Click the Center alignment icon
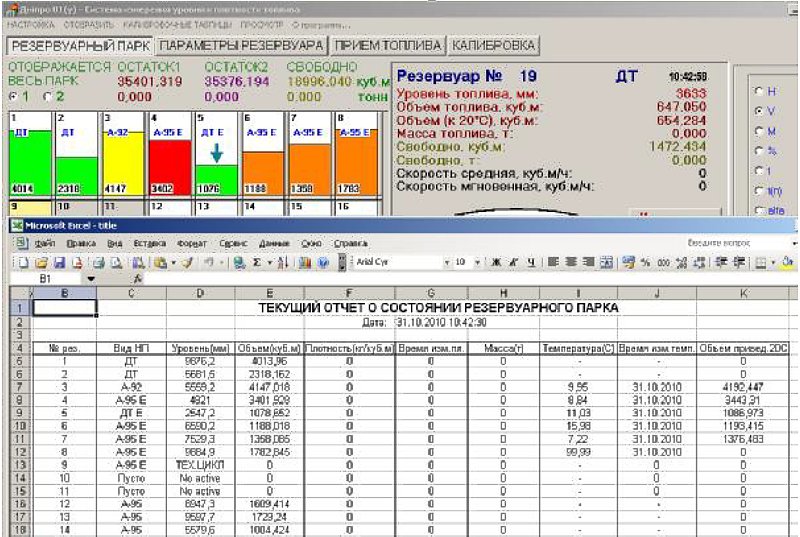Viewport: 800px width, 537px height. click(x=571, y=262)
